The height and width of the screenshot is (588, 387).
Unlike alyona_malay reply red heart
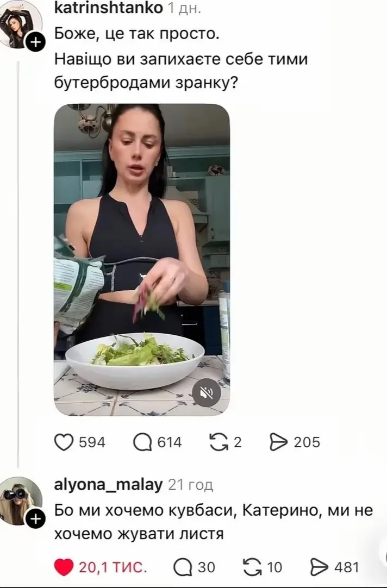pos(64,567)
